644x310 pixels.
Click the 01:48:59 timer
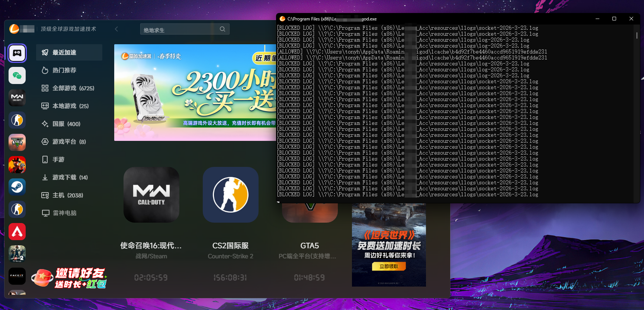(309, 278)
